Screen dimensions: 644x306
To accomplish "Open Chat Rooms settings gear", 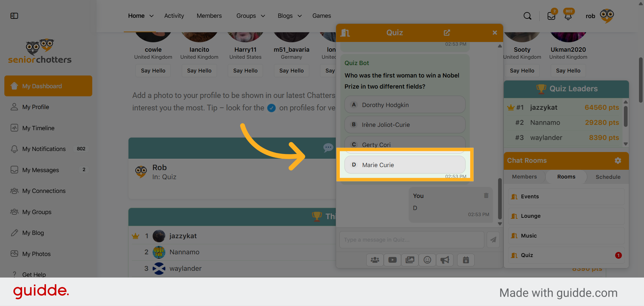I will pyautogui.click(x=618, y=160).
